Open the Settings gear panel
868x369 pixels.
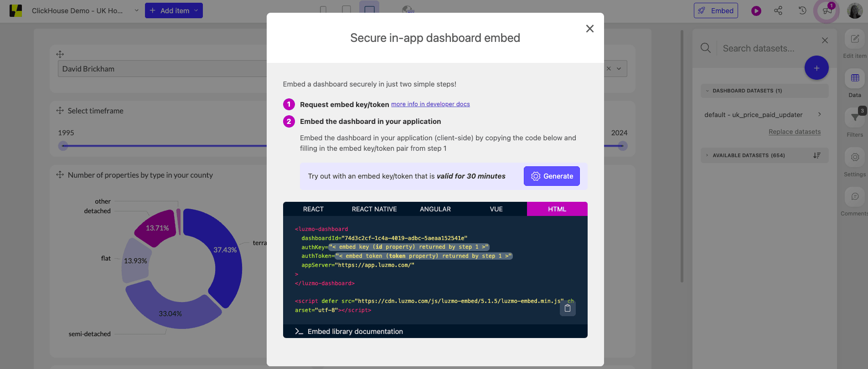855,158
